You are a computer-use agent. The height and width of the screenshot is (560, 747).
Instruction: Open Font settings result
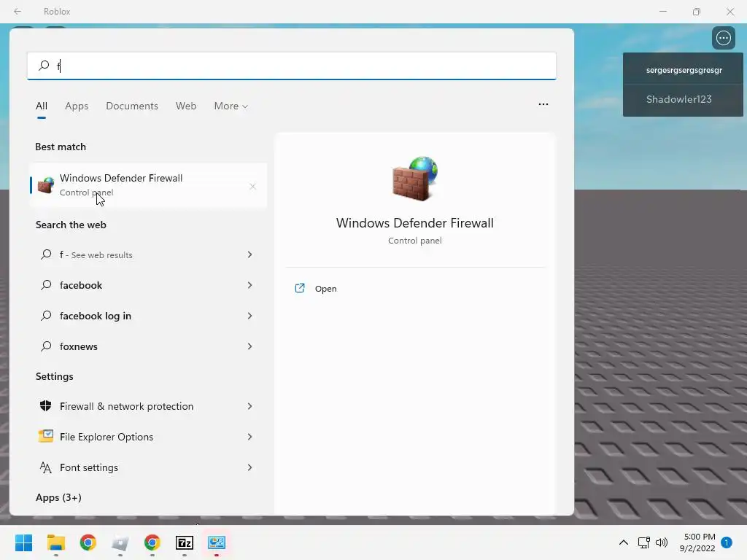pyautogui.click(x=148, y=467)
